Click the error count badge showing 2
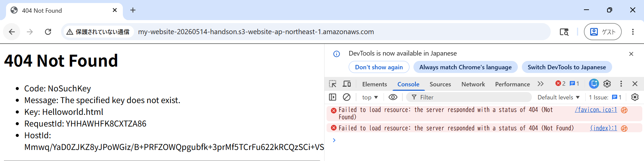644x161 pixels. (560, 84)
